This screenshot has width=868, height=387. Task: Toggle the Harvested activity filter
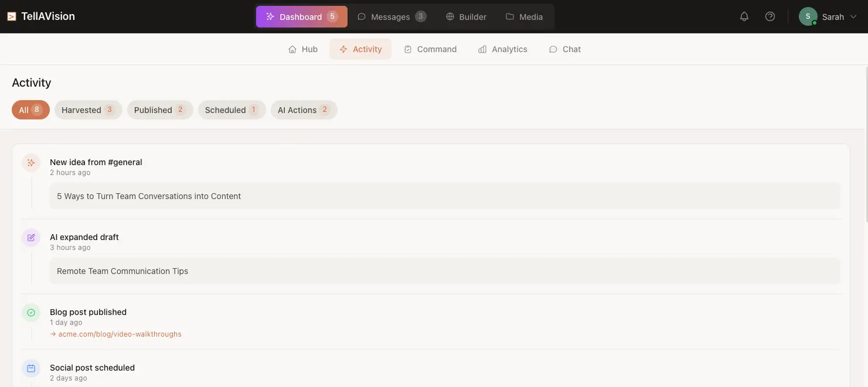[x=88, y=109]
